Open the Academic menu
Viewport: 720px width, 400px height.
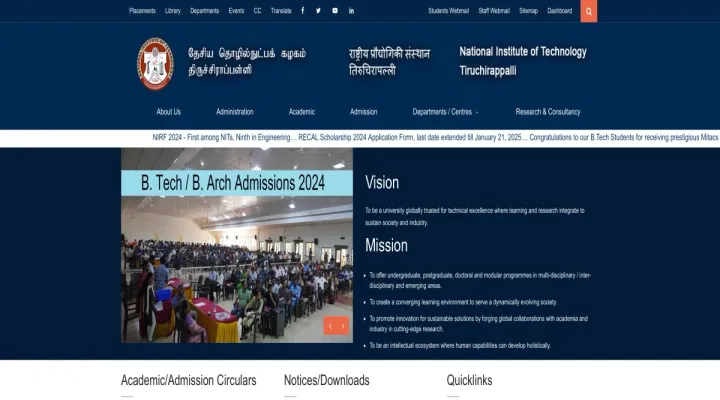click(x=302, y=112)
